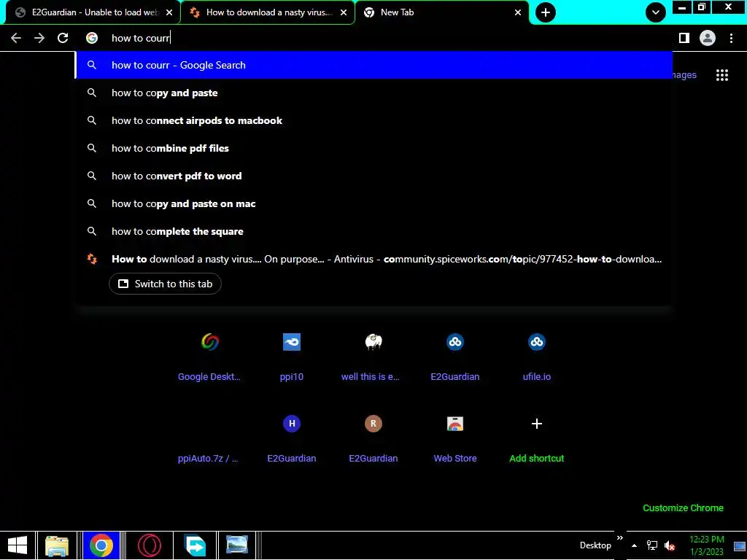This screenshot has width=747, height=560.
Task: Go back using the back arrow
Action: pos(16,38)
